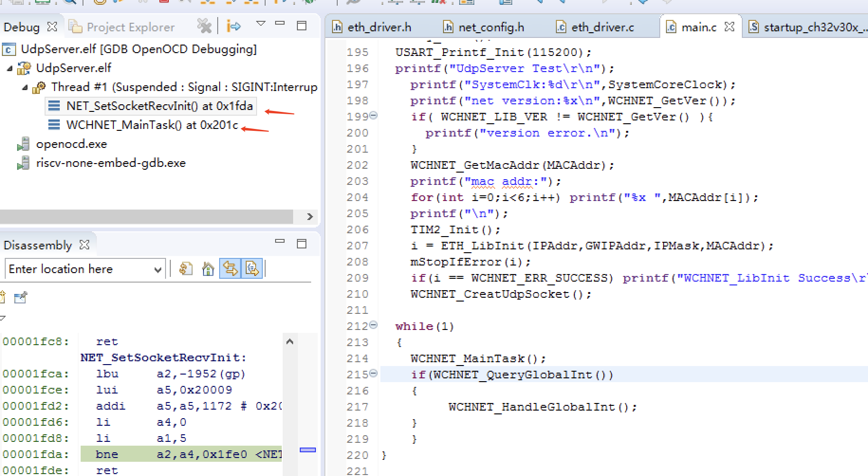Open the startup_ch32v30x editor tab
This screenshot has height=476, width=868.
pos(808,27)
